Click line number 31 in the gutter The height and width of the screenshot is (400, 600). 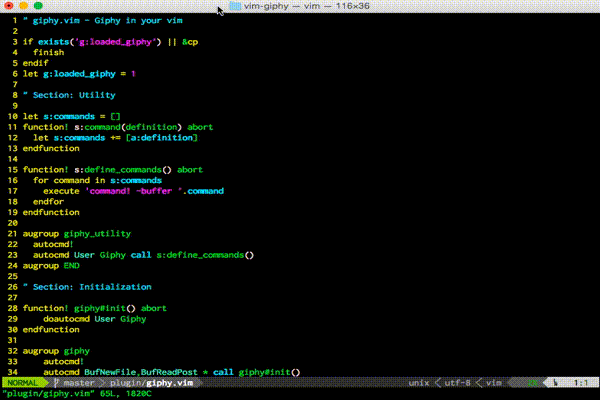(13, 340)
